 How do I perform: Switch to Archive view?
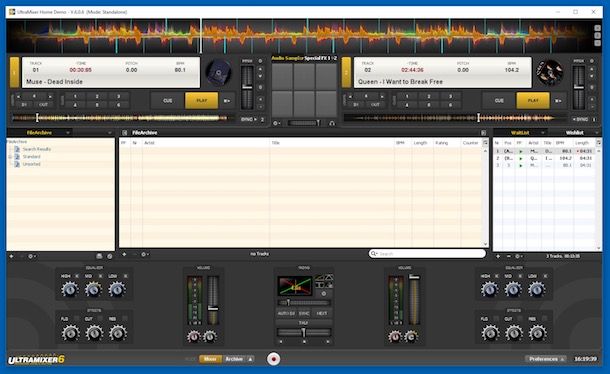[234, 359]
